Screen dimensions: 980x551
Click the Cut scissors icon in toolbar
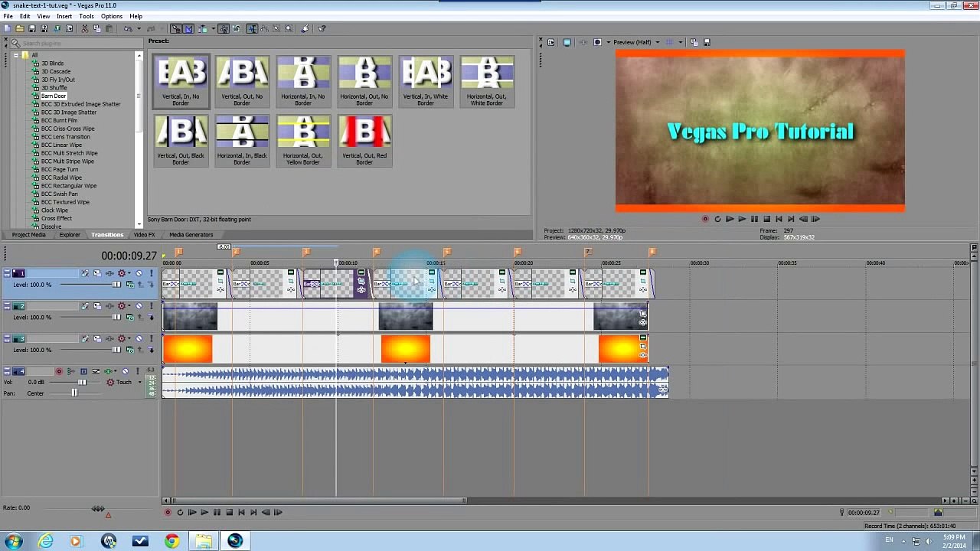tap(84, 28)
